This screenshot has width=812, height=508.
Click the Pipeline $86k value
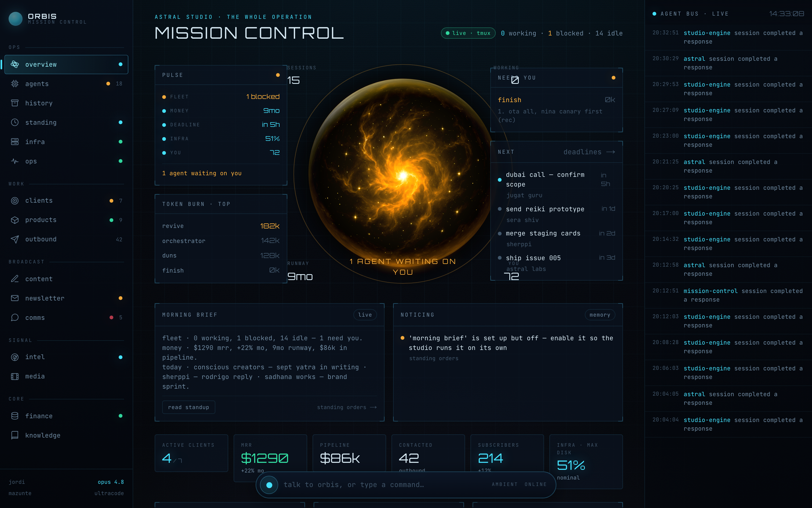(x=340, y=458)
